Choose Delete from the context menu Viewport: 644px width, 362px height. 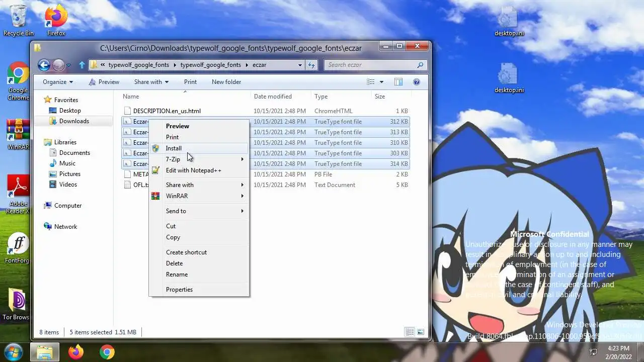199,263
